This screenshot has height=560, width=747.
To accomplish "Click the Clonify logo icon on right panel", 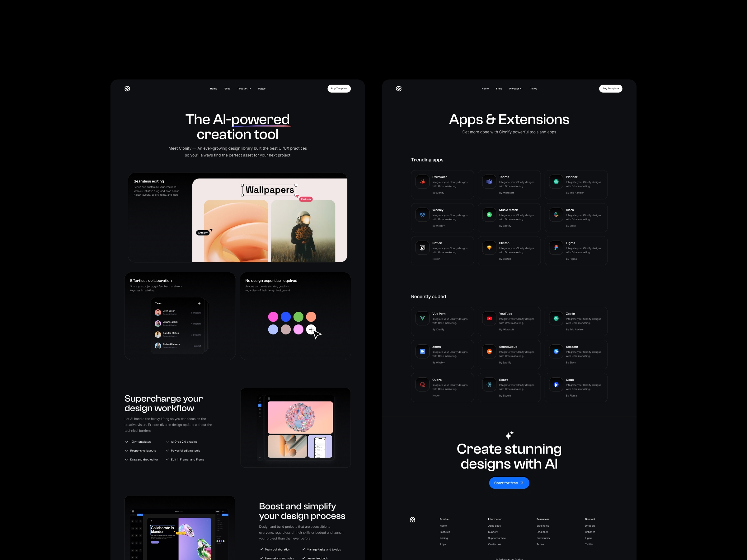I will (400, 89).
